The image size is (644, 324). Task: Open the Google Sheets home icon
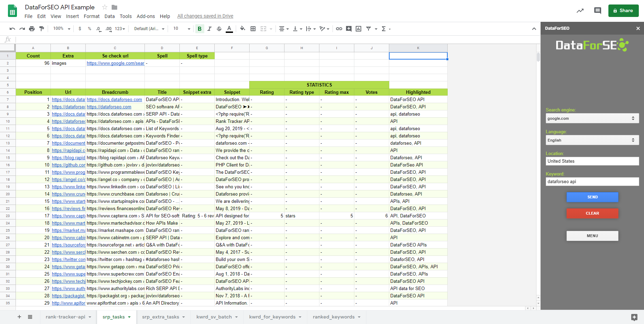12,11
